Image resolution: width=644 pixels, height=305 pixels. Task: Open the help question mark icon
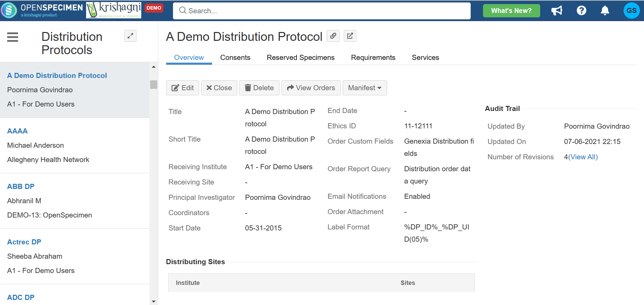[581, 11]
